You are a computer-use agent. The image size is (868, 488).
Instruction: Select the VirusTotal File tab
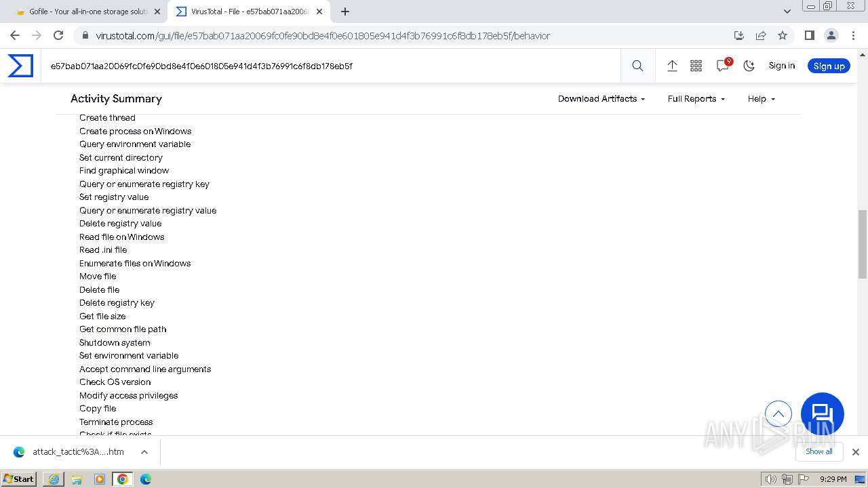[248, 12]
